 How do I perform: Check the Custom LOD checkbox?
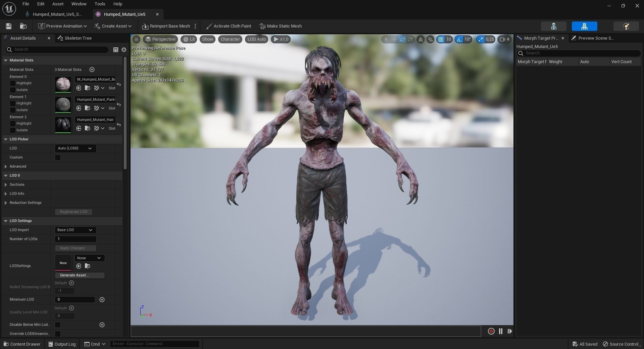(58, 158)
